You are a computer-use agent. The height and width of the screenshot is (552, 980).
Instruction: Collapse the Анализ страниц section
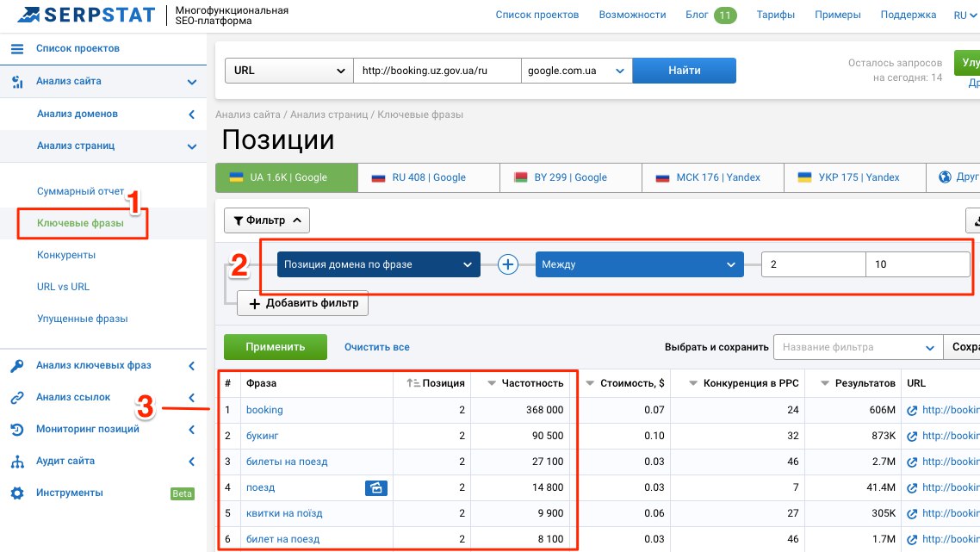click(192, 147)
